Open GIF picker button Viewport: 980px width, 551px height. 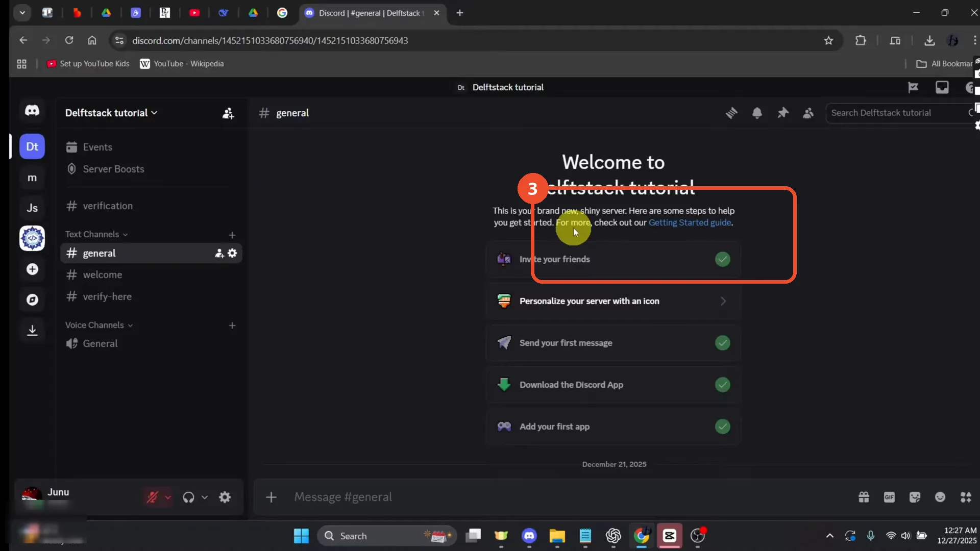tap(889, 497)
